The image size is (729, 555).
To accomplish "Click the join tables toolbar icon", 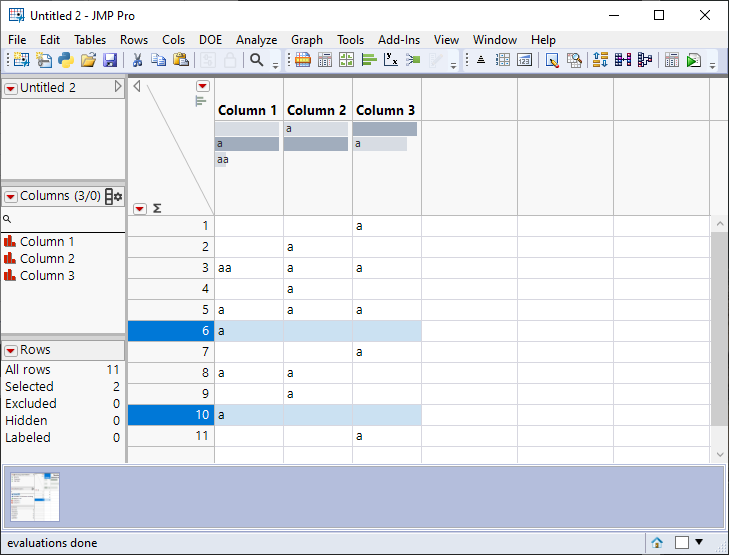I will [623, 60].
